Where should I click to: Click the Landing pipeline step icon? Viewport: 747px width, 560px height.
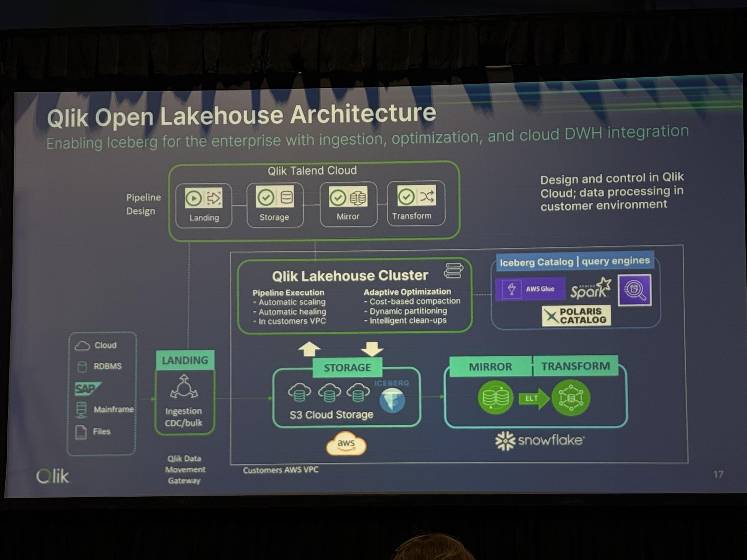pos(204,198)
